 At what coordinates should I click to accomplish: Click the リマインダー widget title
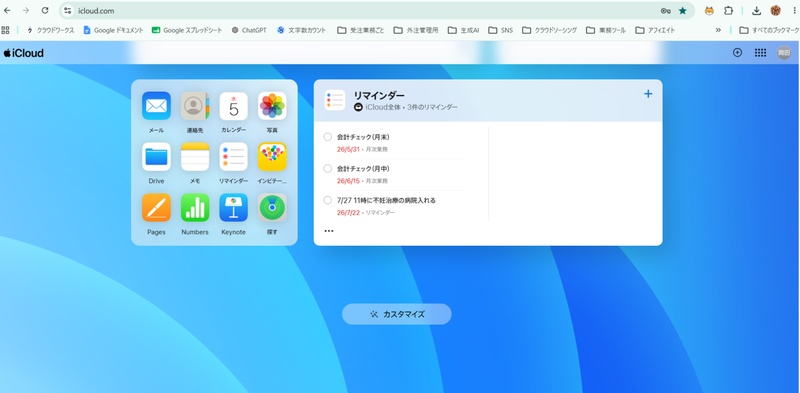coord(379,95)
